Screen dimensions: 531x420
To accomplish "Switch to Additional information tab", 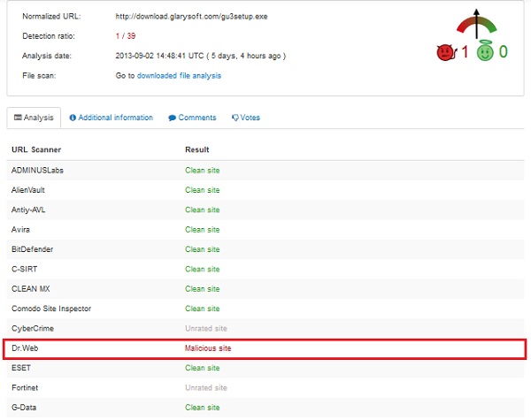I will pos(111,118).
